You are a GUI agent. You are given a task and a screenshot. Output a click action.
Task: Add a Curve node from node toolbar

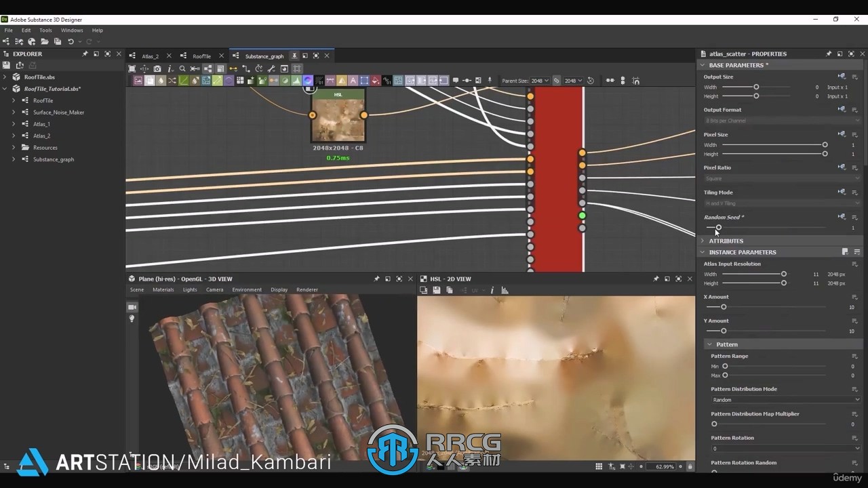coord(183,81)
